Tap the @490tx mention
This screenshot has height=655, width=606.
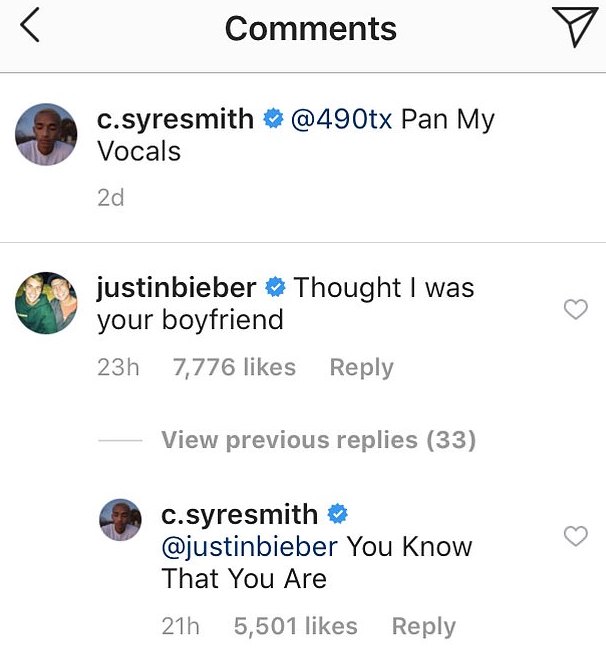[342, 120]
